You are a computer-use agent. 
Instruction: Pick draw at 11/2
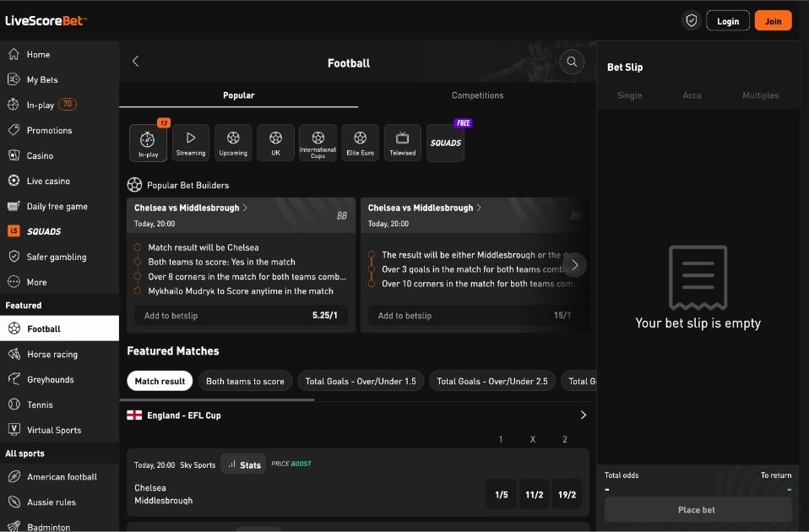click(534, 494)
